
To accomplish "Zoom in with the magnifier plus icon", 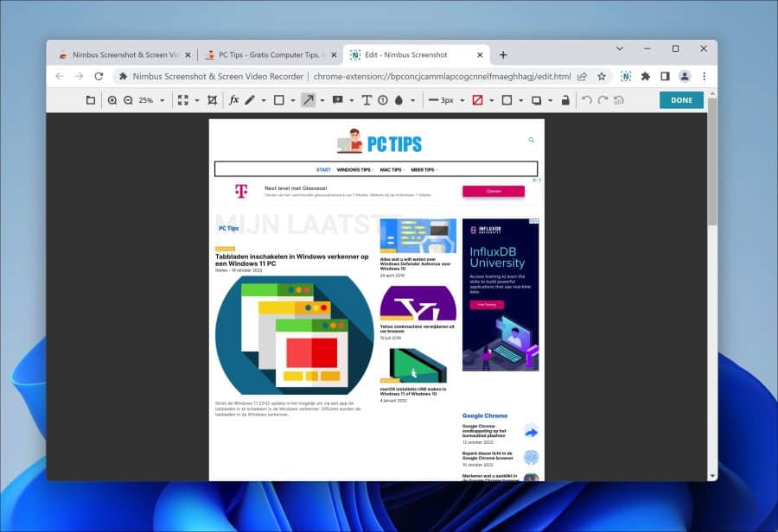I will point(112,100).
